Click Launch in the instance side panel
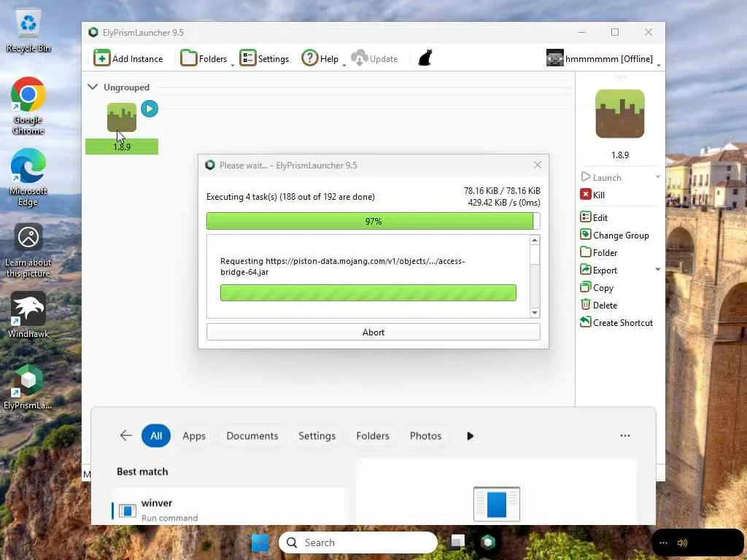Image resolution: width=747 pixels, height=560 pixels. 601,177
